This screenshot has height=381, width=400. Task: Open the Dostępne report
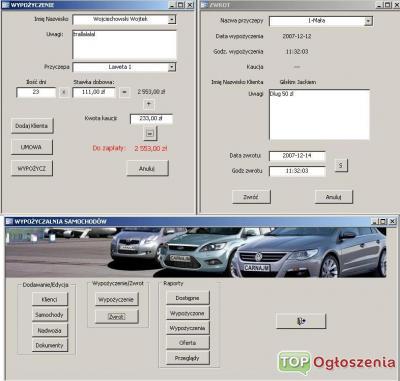coord(188,298)
